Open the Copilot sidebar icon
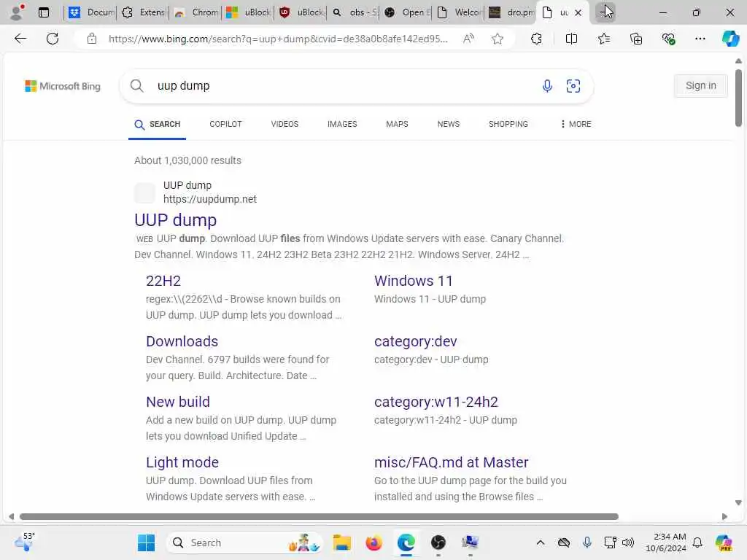This screenshot has width=747, height=560. coord(730,39)
